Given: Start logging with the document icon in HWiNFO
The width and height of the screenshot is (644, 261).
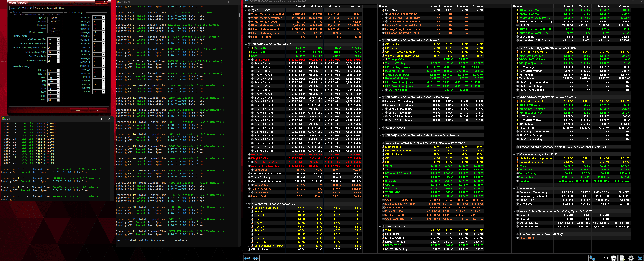Looking at the screenshot, I should point(622,258).
